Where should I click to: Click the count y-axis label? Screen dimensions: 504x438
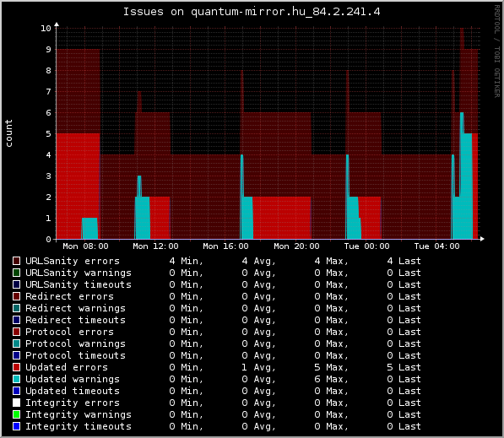[x=9, y=133]
